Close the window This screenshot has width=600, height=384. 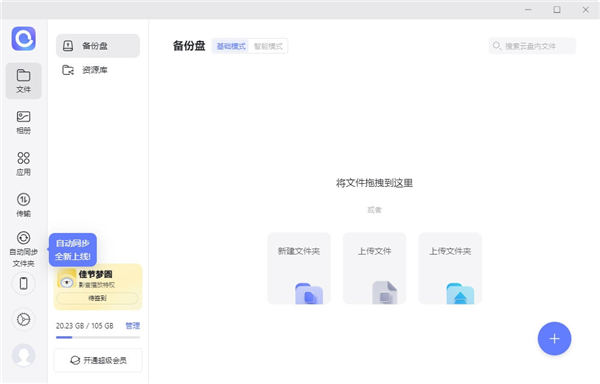(x=586, y=10)
